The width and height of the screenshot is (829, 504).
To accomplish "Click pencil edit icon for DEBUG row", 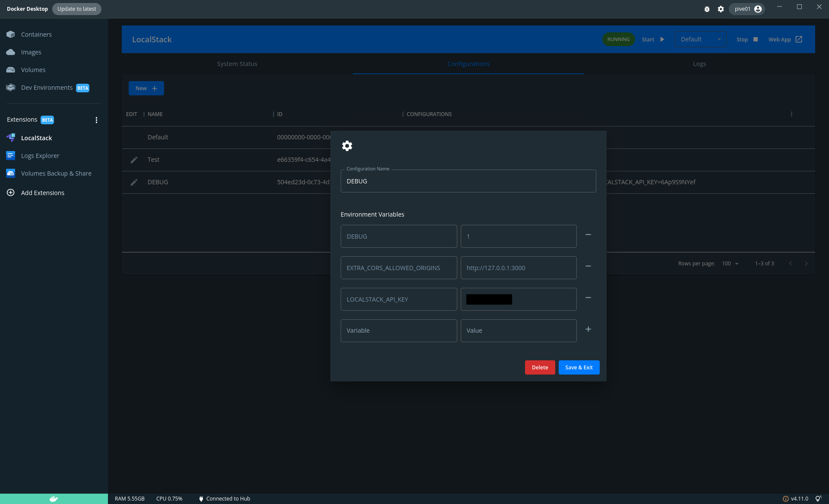I will point(134,182).
